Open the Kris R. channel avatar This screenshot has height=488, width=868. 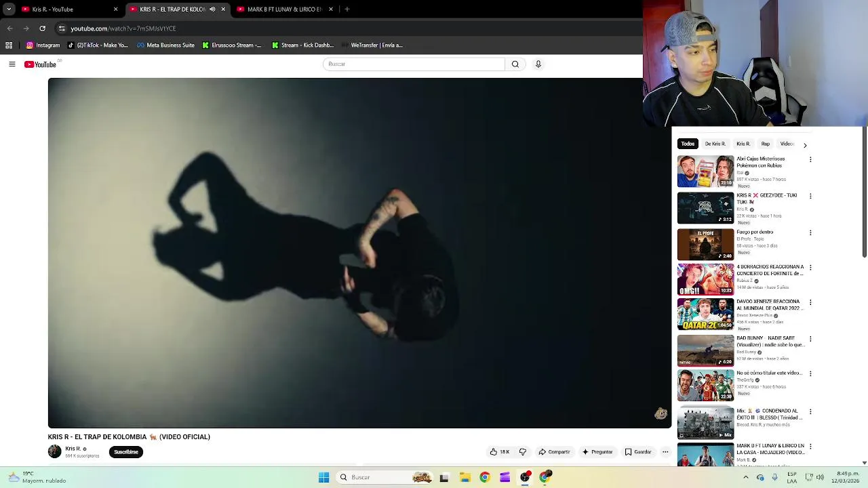coord(54,451)
